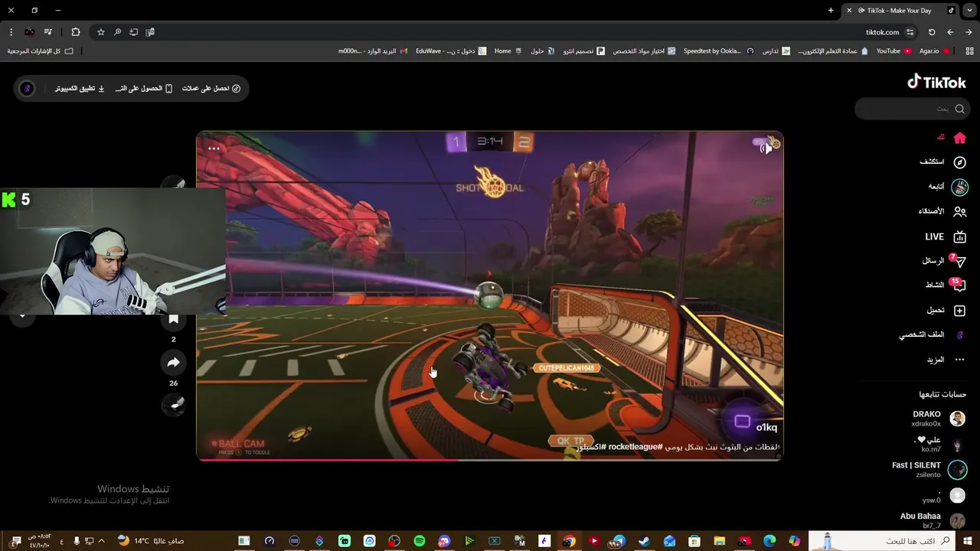Open the Fast | SILENT account
The width and height of the screenshot is (980, 551).
pyautogui.click(x=929, y=470)
